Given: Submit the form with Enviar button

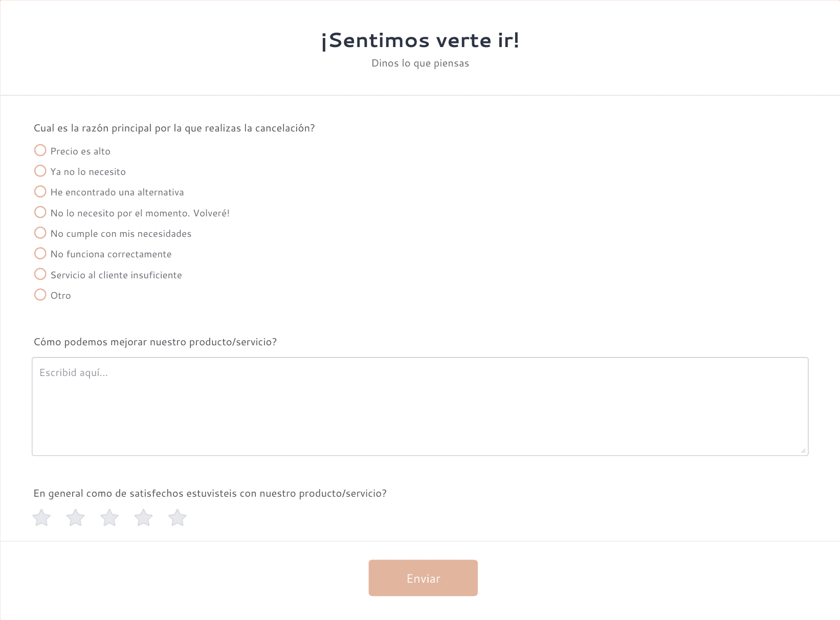Looking at the screenshot, I should (423, 578).
